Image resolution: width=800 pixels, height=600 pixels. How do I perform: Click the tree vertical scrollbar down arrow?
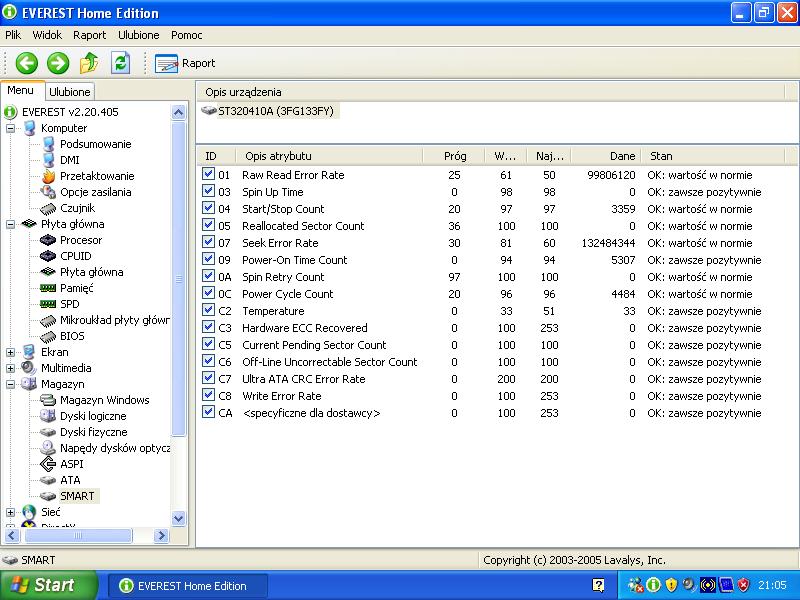[x=179, y=518]
